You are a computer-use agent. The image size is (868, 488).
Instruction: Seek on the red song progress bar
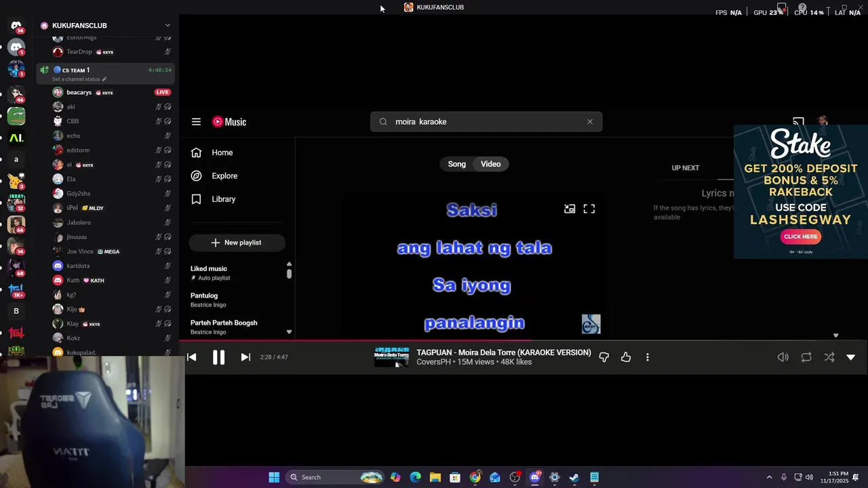(524, 340)
